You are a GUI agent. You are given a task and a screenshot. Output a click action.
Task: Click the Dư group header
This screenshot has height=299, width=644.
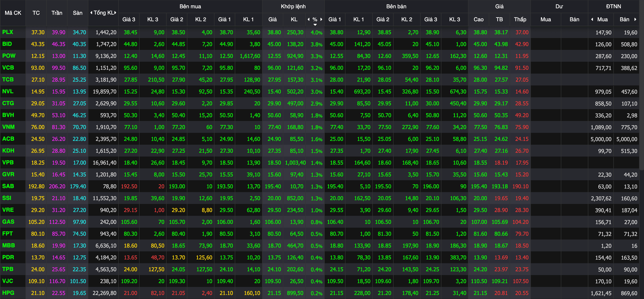(x=559, y=6)
